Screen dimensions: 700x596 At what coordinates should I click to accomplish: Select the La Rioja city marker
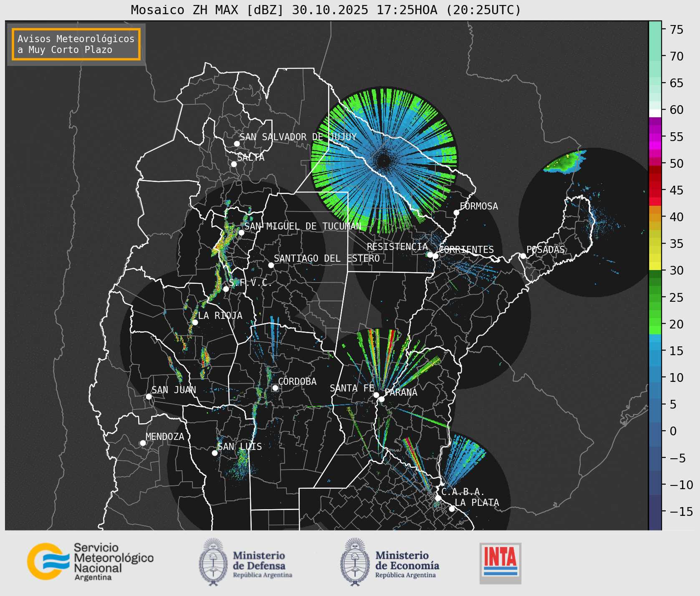[195, 322]
